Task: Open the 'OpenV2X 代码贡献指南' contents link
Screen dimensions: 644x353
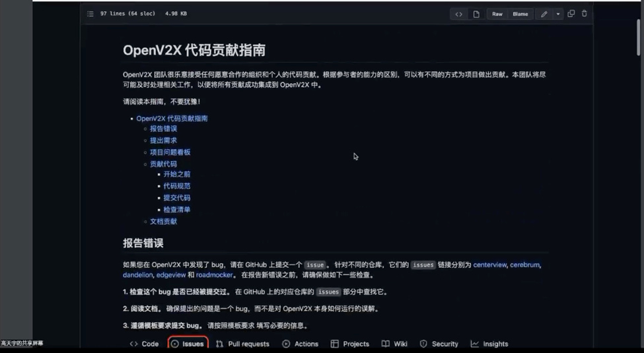Action: (172, 118)
